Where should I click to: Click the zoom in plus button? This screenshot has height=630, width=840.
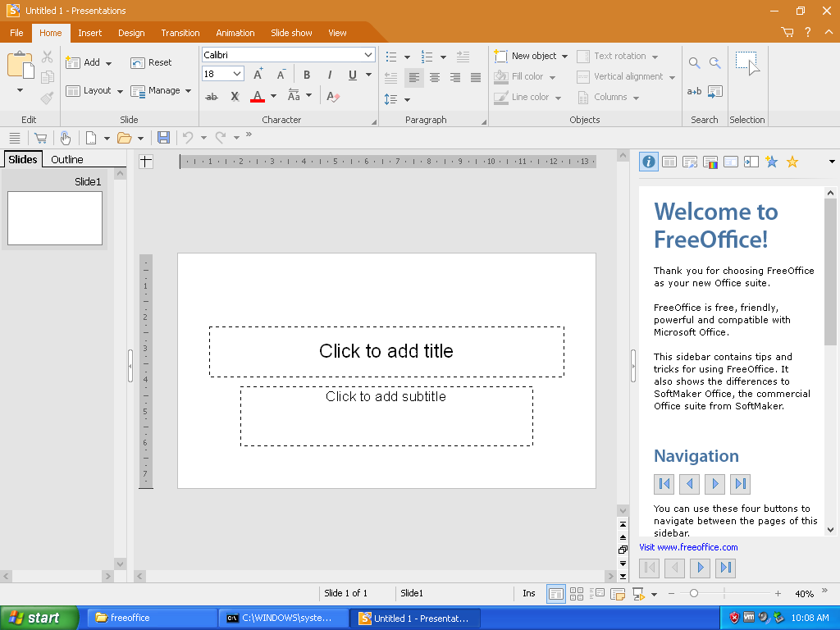coord(778,594)
